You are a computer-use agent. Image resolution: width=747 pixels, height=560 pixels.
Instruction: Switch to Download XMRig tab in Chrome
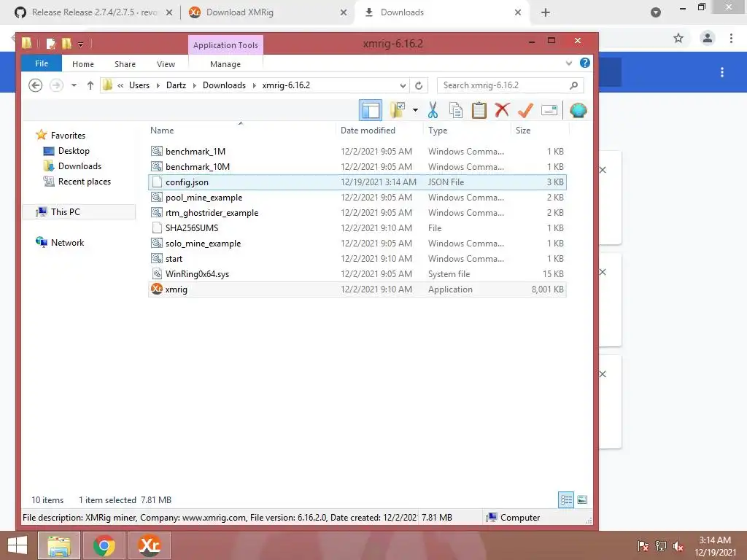tap(267, 12)
